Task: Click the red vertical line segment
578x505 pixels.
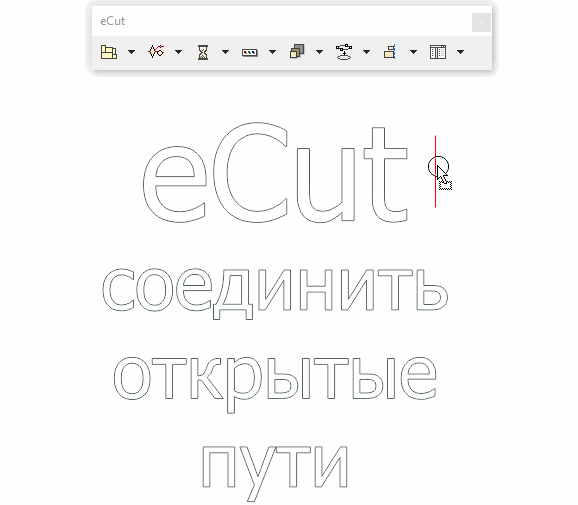Action: pos(435,171)
